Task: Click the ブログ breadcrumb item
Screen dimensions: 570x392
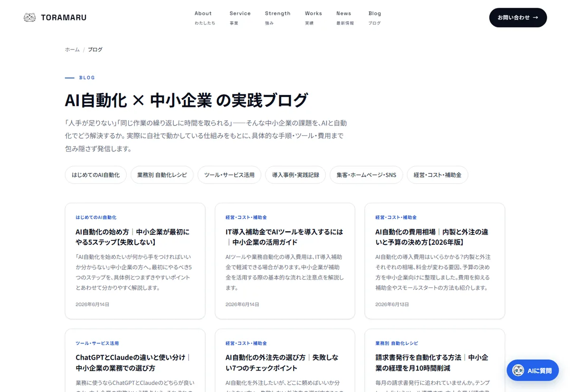Action: [95, 49]
